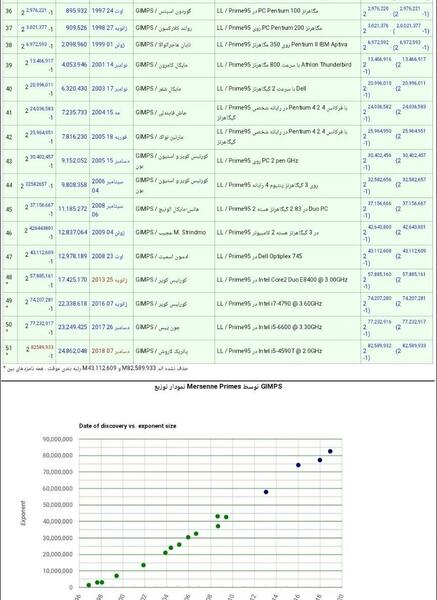437x600 pixels.
Task: Click the 10,000,000 y-axis label
Action: point(57,571)
